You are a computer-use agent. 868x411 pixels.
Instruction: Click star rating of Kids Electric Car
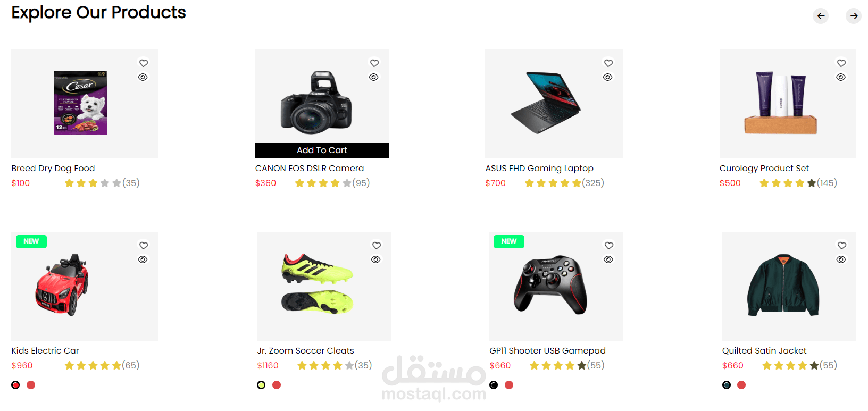(x=93, y=365)
